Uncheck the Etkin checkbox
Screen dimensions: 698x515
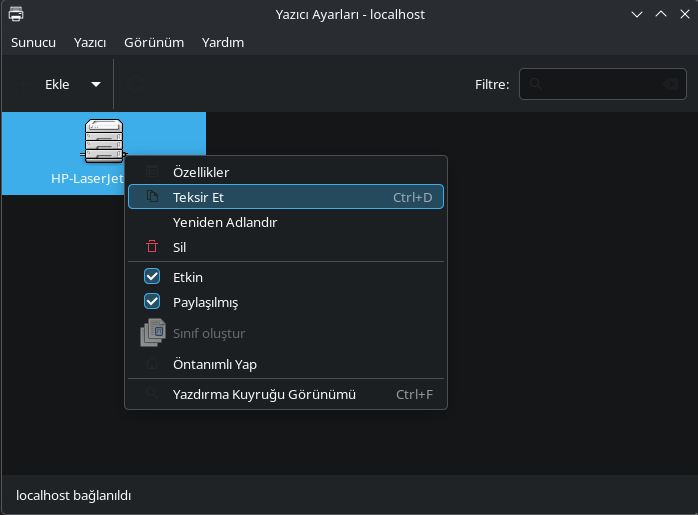point(152,276)
